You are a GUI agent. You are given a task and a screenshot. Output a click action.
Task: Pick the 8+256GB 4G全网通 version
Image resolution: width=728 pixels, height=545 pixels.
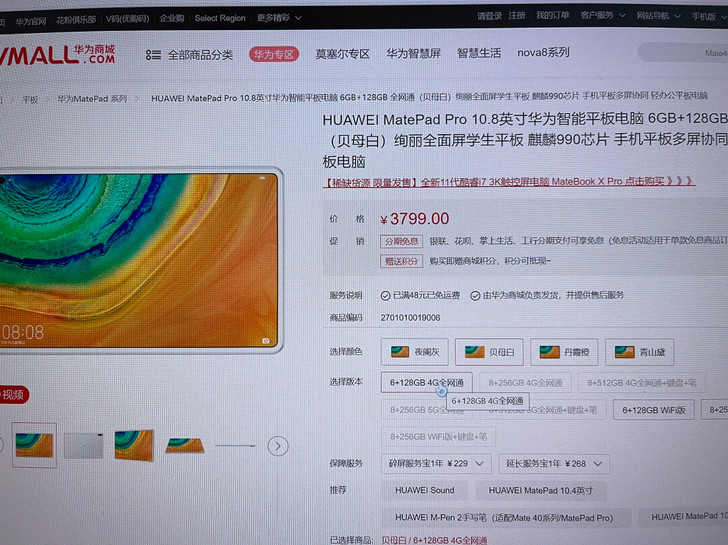525,382
